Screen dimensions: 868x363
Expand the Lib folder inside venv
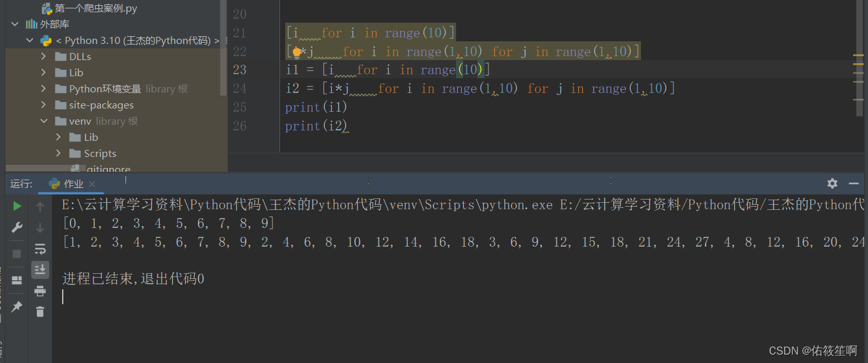[x=58, y=137]
